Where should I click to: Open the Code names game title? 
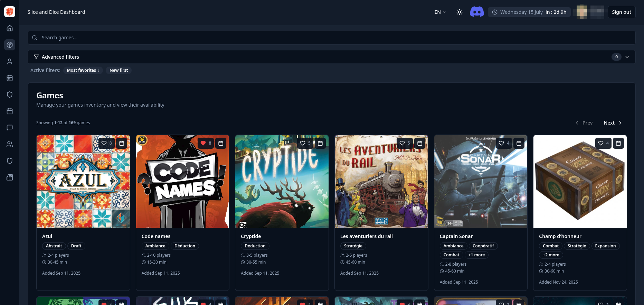point(156,236)
